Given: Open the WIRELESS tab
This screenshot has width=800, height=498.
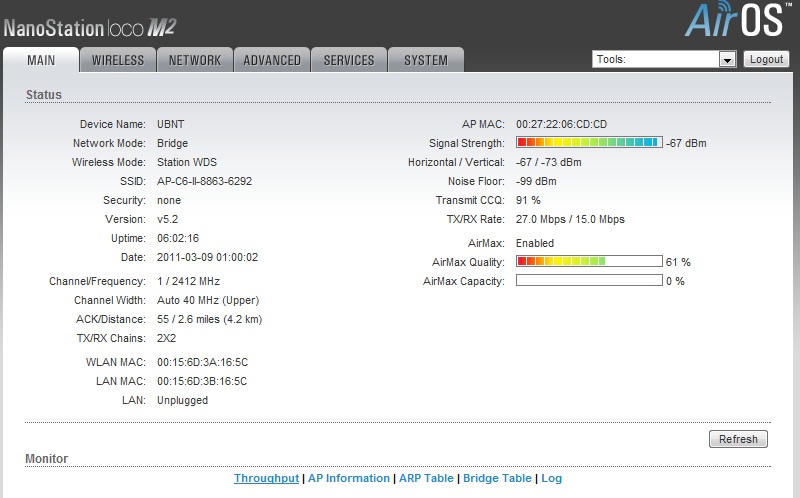Looking at the screenshot, I should (118, 60).
